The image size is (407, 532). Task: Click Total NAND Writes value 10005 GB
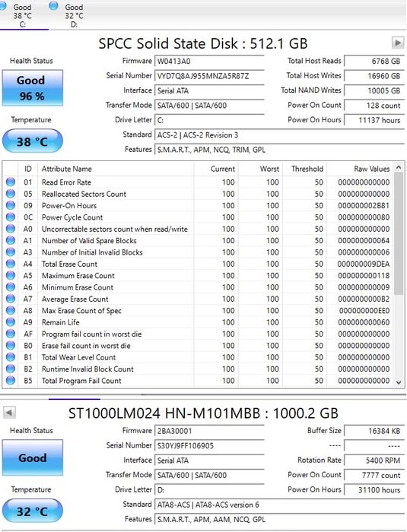pyautogui.click(x=374, y=90)
